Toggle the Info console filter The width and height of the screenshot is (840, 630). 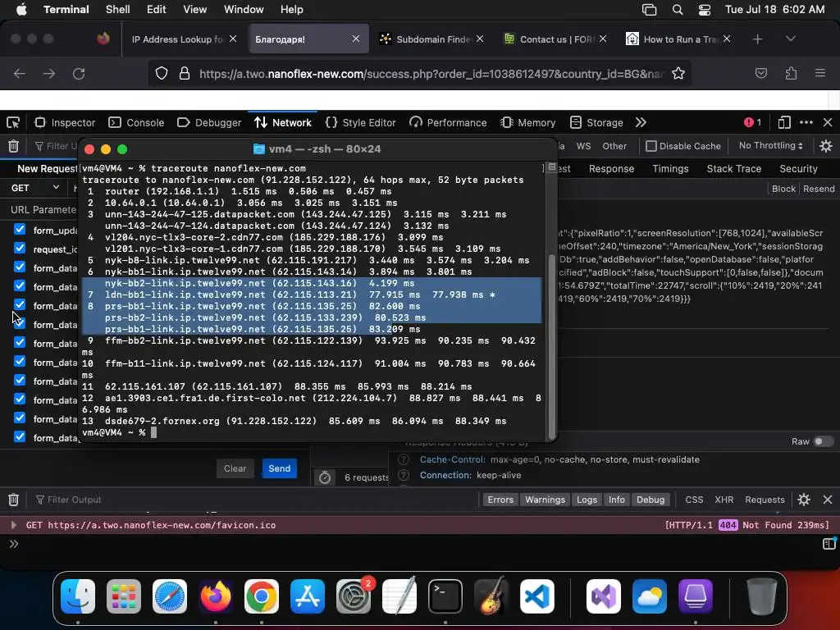[x=617, y=500]
